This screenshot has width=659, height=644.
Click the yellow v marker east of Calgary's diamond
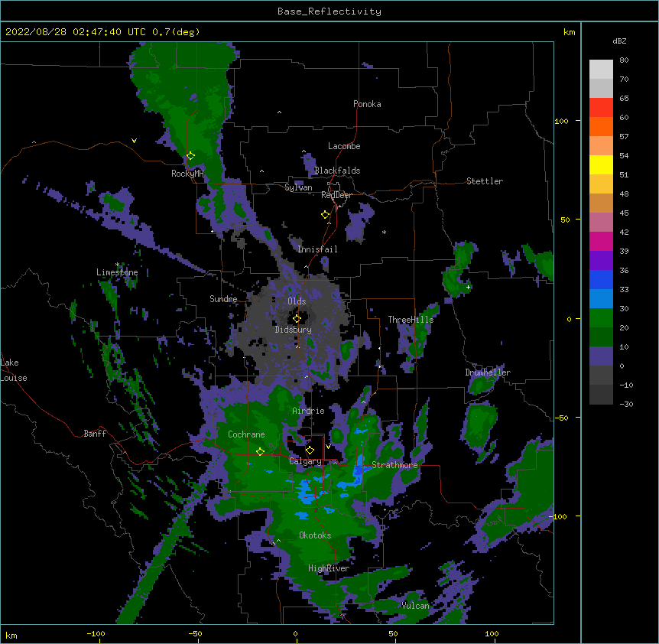click(x=328, y=446)
